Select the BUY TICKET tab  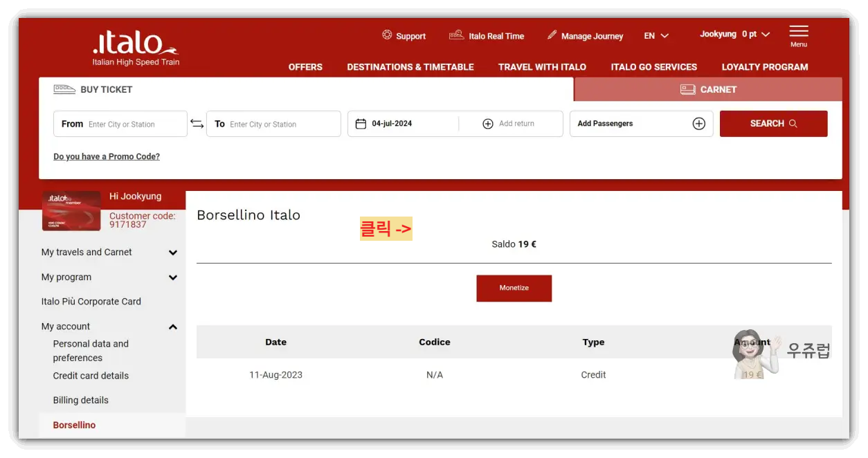(x=307, y=89)
